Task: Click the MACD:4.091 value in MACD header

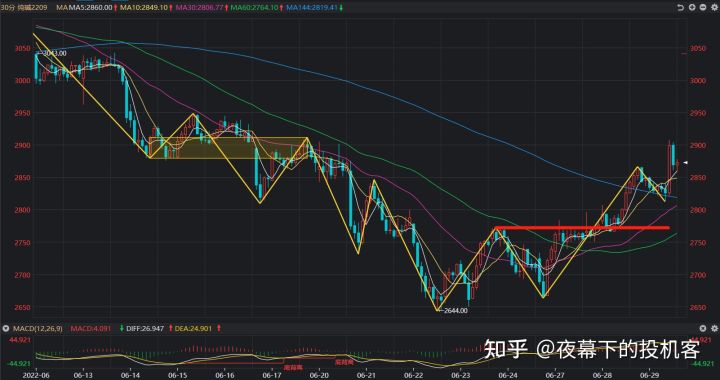Action: 91,329
